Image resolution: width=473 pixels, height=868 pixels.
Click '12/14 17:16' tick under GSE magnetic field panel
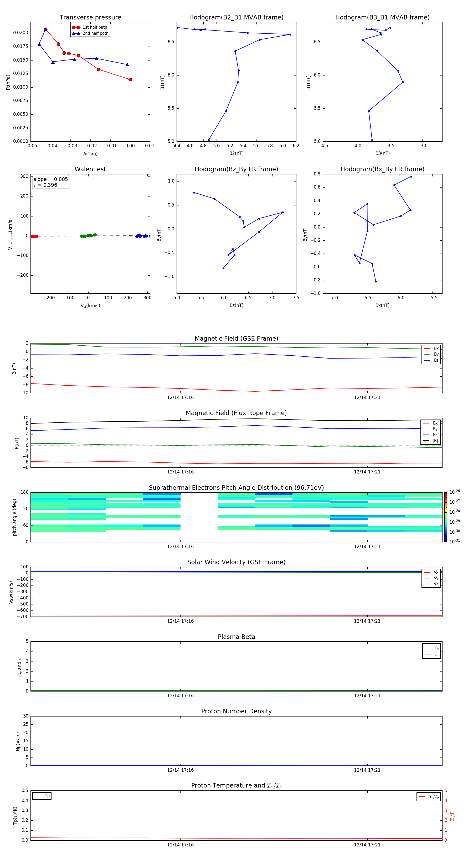tap(181, 398)
